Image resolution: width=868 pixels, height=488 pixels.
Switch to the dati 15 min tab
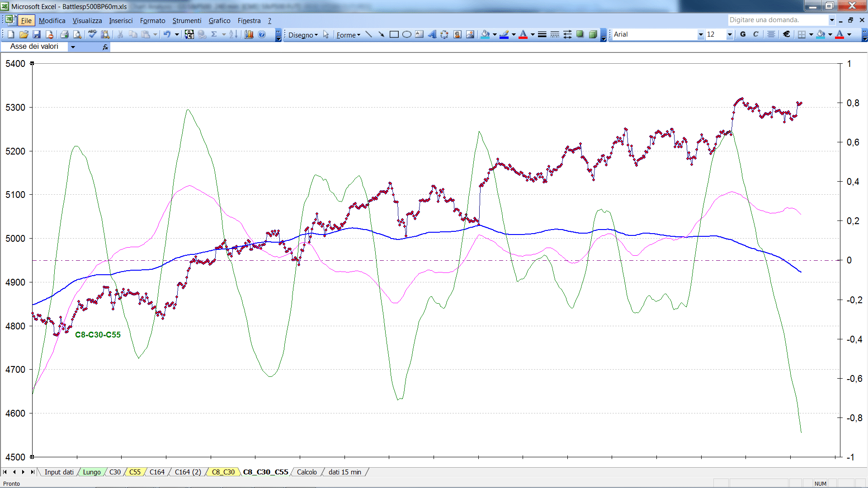(345, 472)
